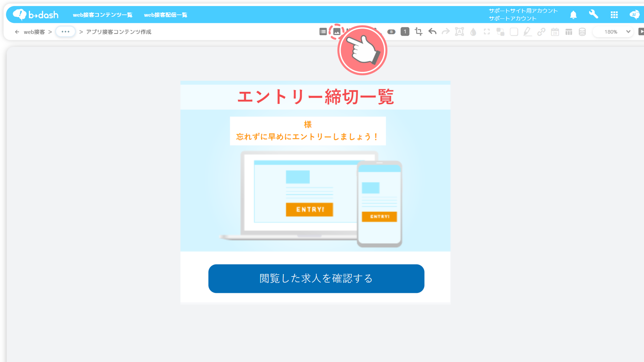This screenshot has width=644, height=362.
Task: Select the エントリー締切一覧 title text
Action: (x=316, y=97)
